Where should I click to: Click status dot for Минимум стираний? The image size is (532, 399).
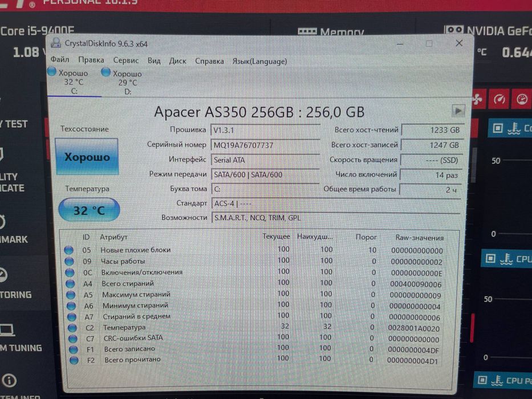tap(71, 306)
